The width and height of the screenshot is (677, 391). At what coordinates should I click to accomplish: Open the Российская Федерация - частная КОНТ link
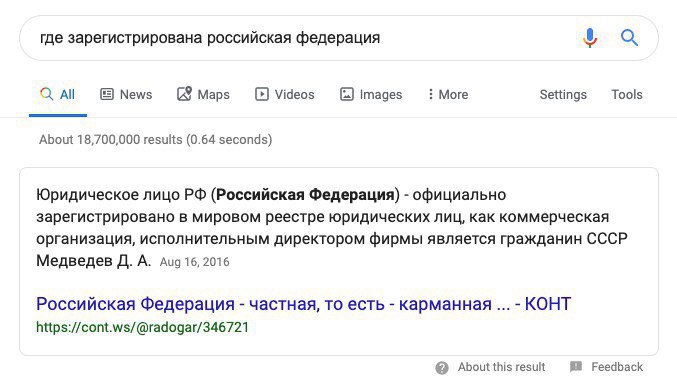tap(304, 304)
